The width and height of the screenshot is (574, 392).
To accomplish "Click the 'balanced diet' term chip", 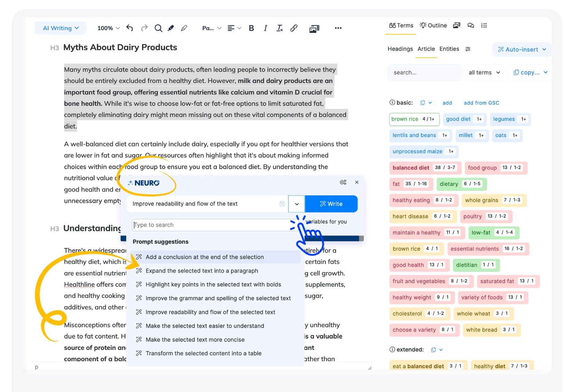I will click(x=425, y=168).
